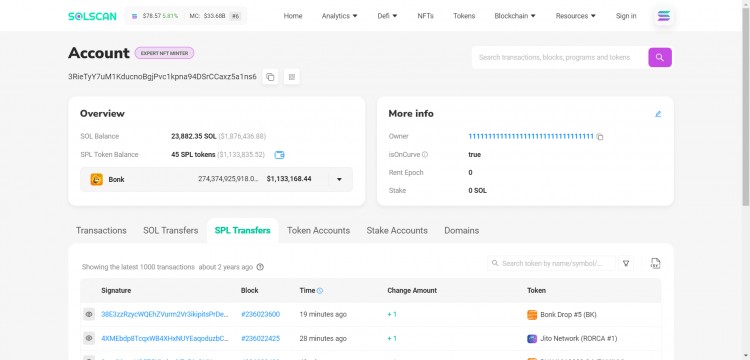The height and width of the screenshot is (360, 750).
Task: Toggle the Time column format clock icon
Action: [320, 291]
